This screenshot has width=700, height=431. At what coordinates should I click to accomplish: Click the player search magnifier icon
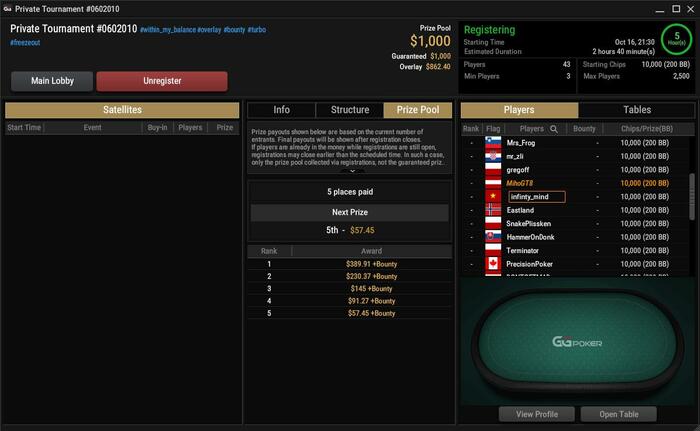coord(554,129)
